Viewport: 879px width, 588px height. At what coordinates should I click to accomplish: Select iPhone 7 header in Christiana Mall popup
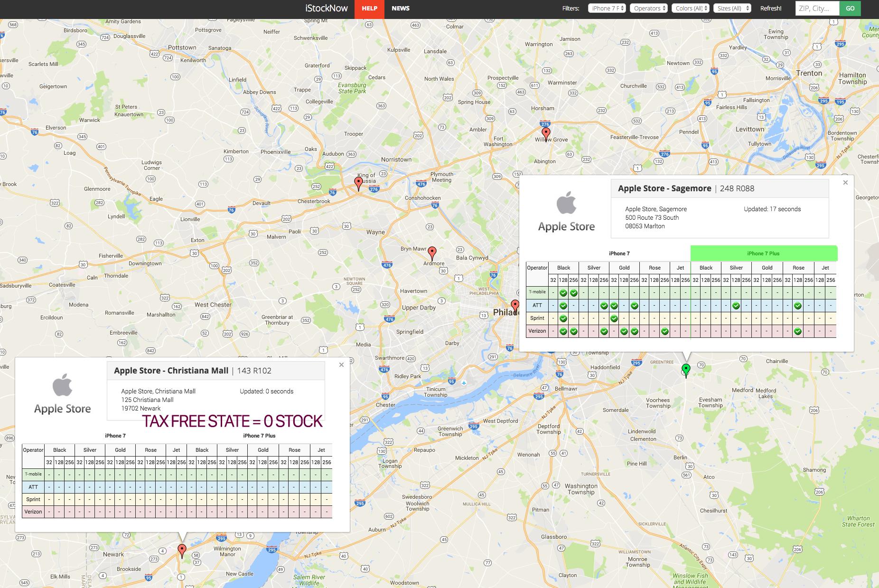click(115, 436)
